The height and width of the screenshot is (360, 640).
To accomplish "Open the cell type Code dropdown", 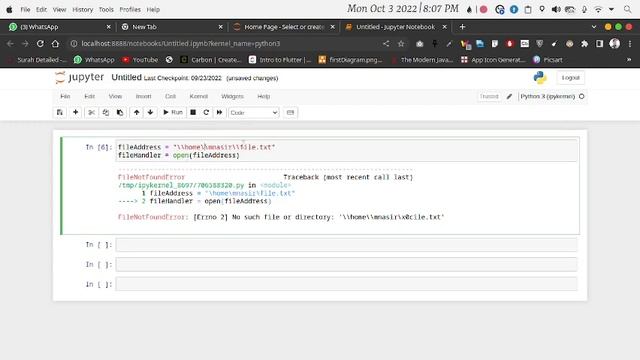I will [x=253, y=113].
